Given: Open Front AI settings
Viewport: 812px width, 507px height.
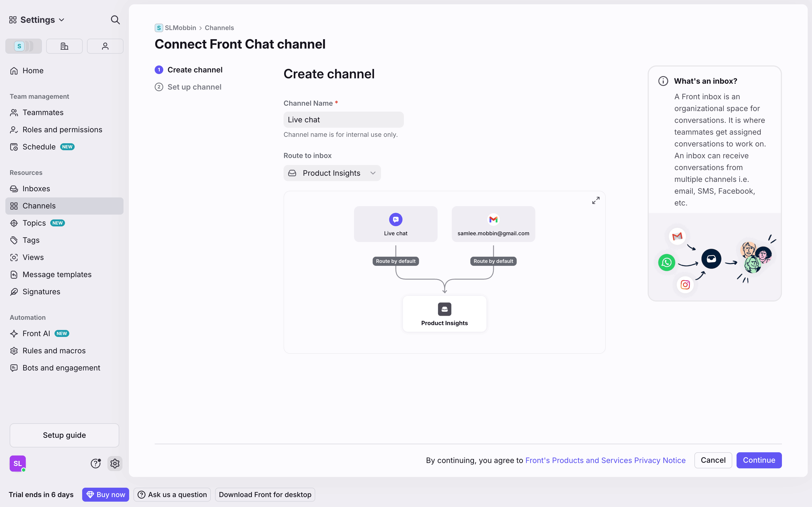Looking at the screenshot, I should coord(36,334).
